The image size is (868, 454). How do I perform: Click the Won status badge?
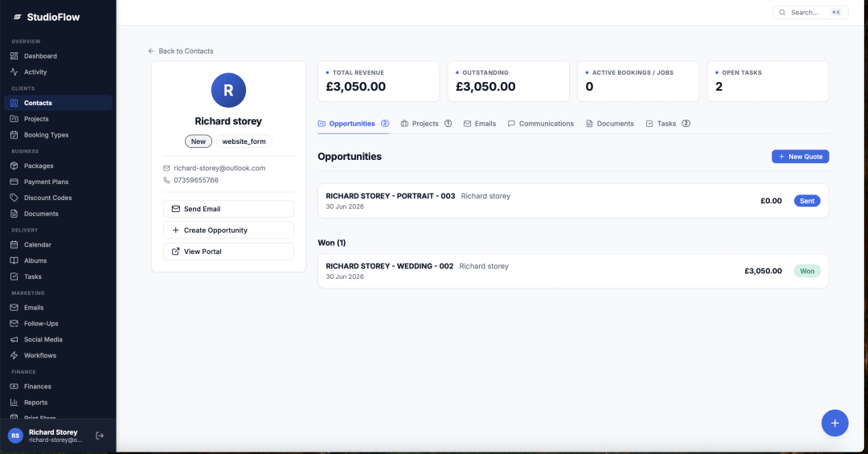(807, 272)
